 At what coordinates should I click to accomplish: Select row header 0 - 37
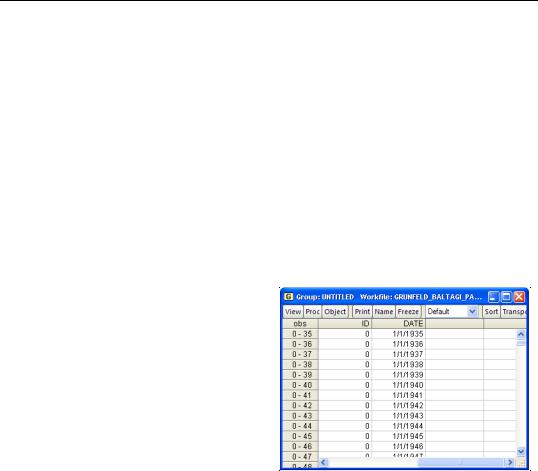tap(300, 354)
